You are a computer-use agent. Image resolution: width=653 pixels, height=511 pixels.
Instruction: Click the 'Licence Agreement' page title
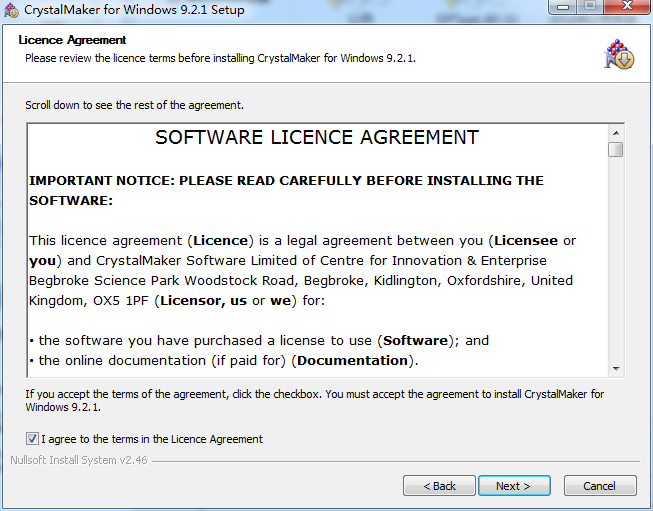pyautogui.click(x=72, y=40)
